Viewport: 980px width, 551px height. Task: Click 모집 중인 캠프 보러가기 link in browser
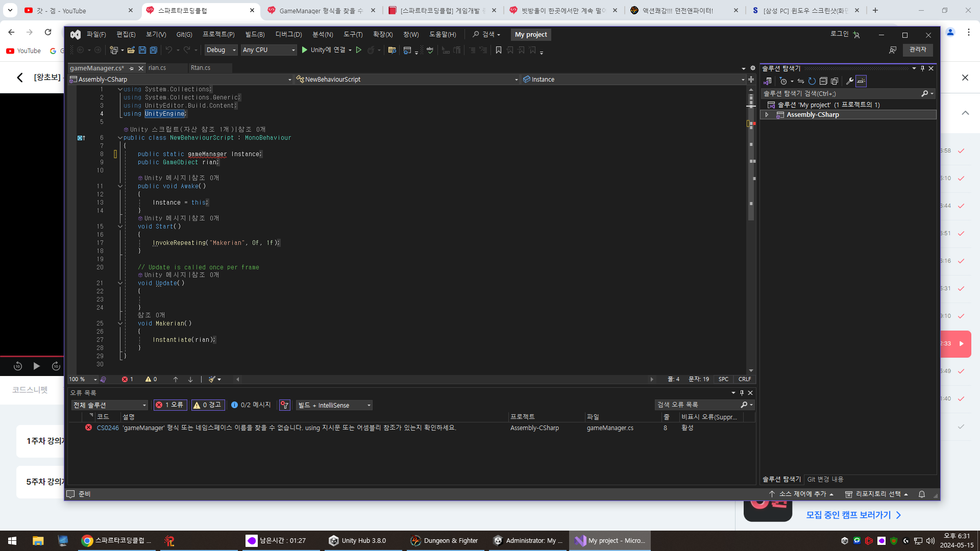(x=853, y=515)
